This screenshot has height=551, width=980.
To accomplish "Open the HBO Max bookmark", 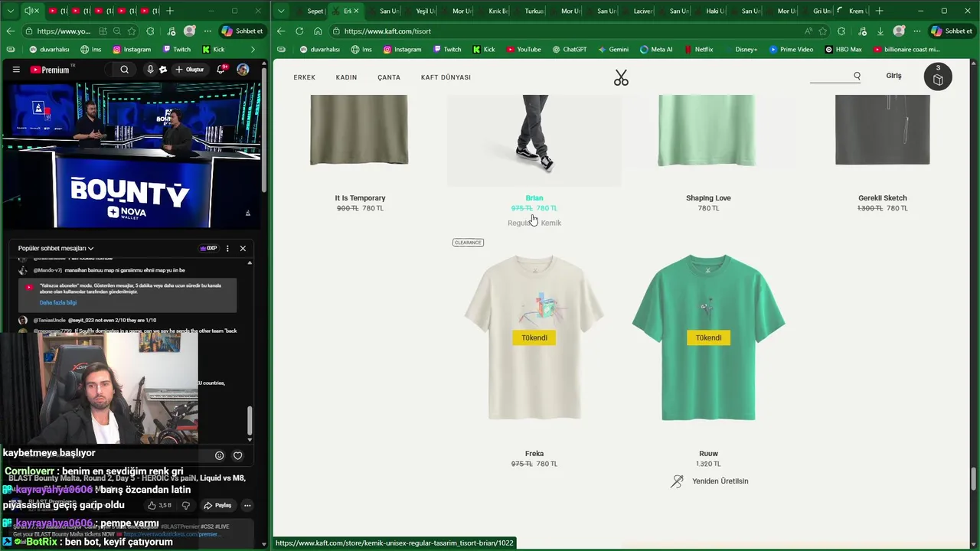I will point(843,49).
